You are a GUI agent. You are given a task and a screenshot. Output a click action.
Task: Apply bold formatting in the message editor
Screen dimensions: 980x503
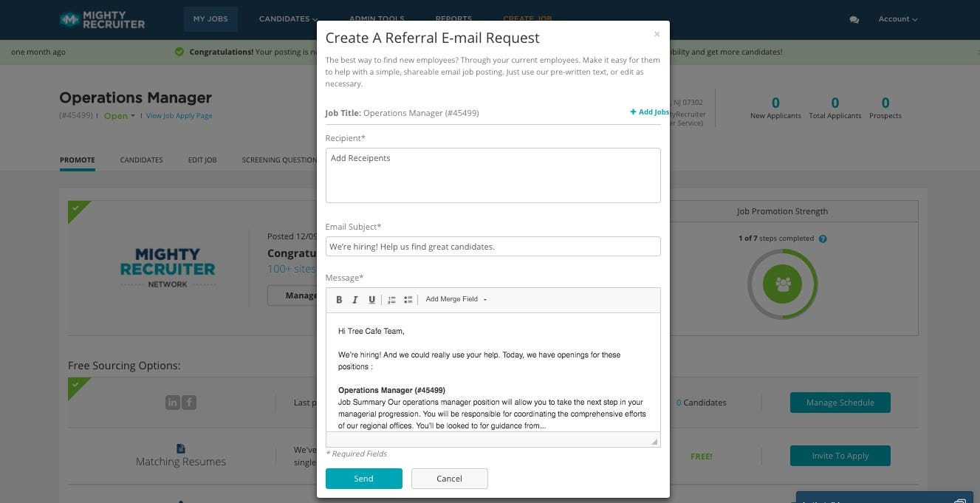pos(339,299)
